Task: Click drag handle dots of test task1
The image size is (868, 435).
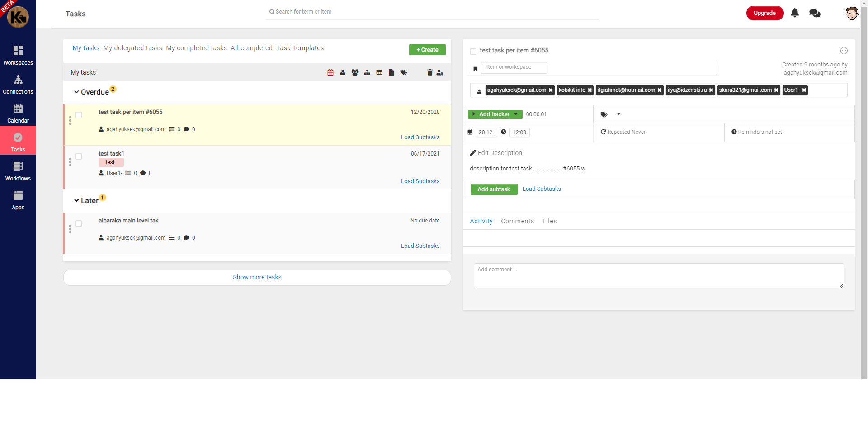Action: [70, 162]
